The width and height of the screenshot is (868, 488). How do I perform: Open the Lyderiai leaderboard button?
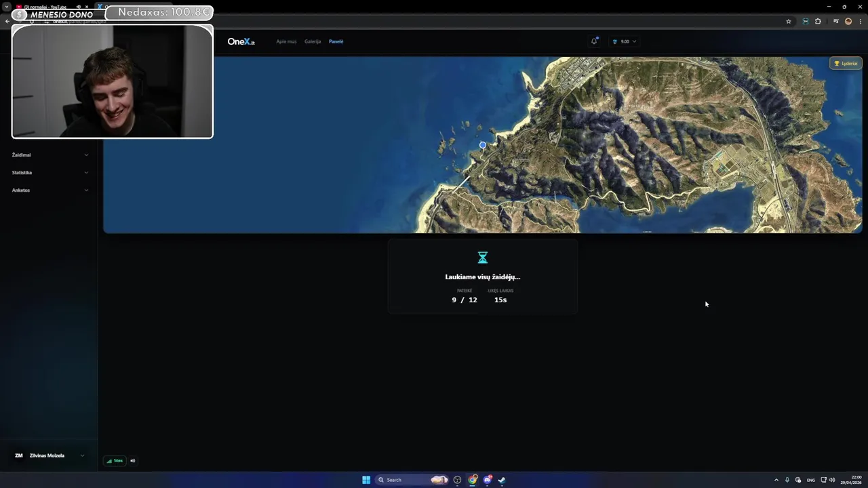tap(846, 63)
